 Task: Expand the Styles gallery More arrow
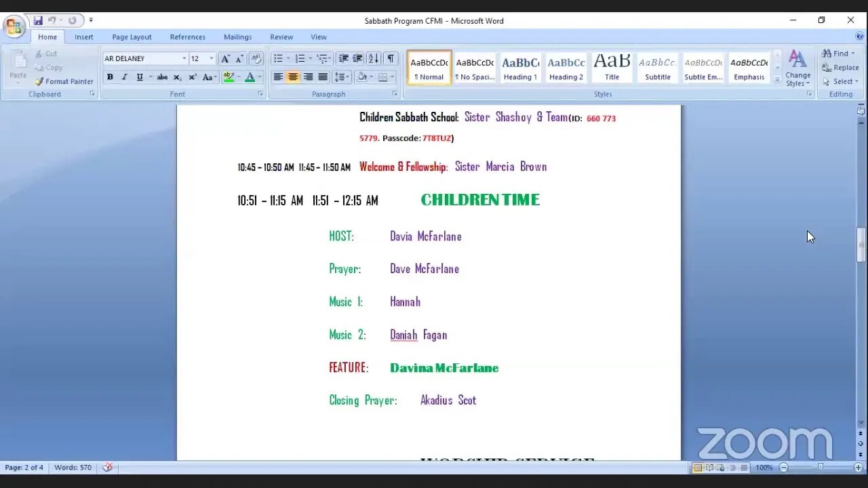[777, 79]
